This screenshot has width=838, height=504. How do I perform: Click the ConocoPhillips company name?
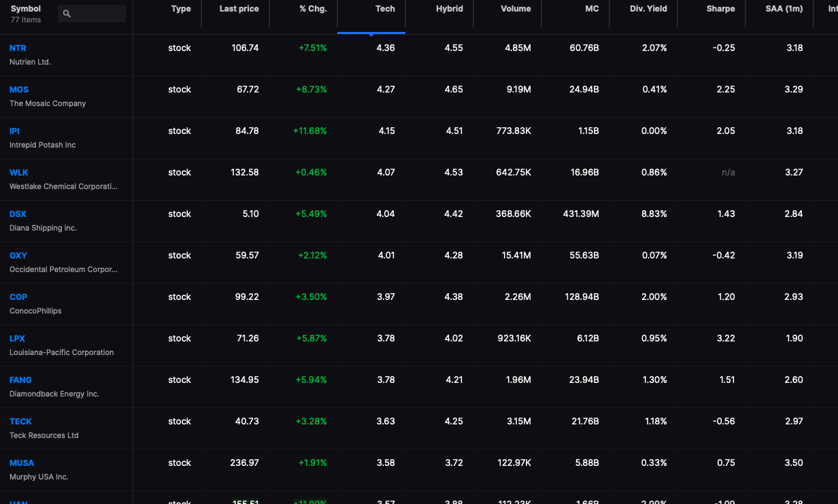[x=35, y=311]
